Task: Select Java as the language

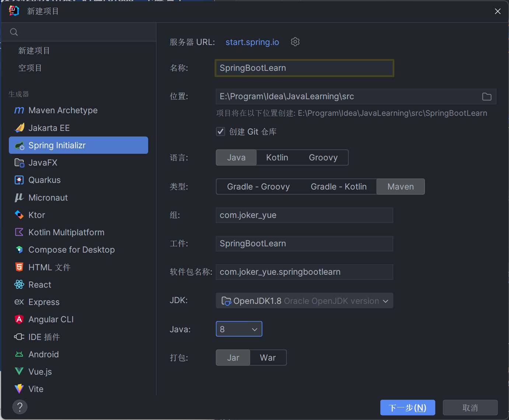Action: coord(236,157)
